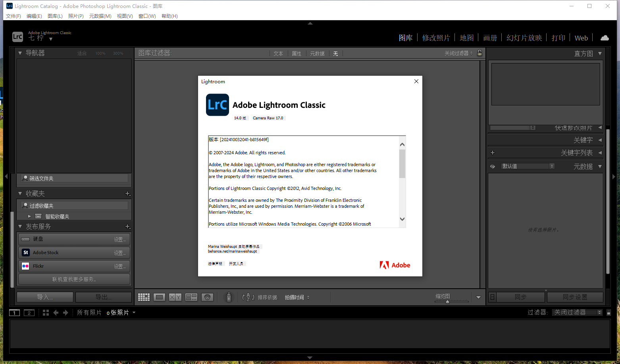The image size is (620, 364).
Task: Toggle metadata eye visibility icon
Action: pyautogui.click(x=493, y=167)
